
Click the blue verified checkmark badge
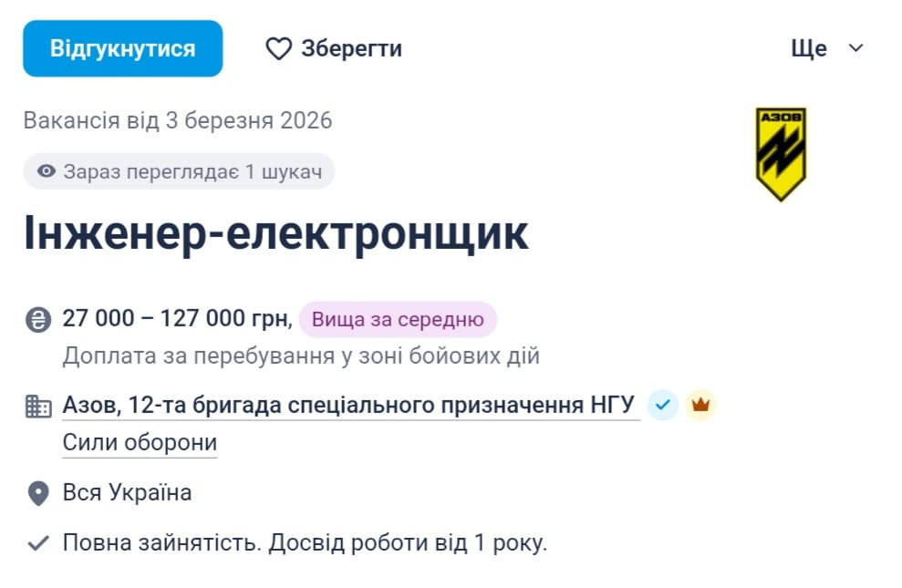pyautogui.click(x=662, y=402)
